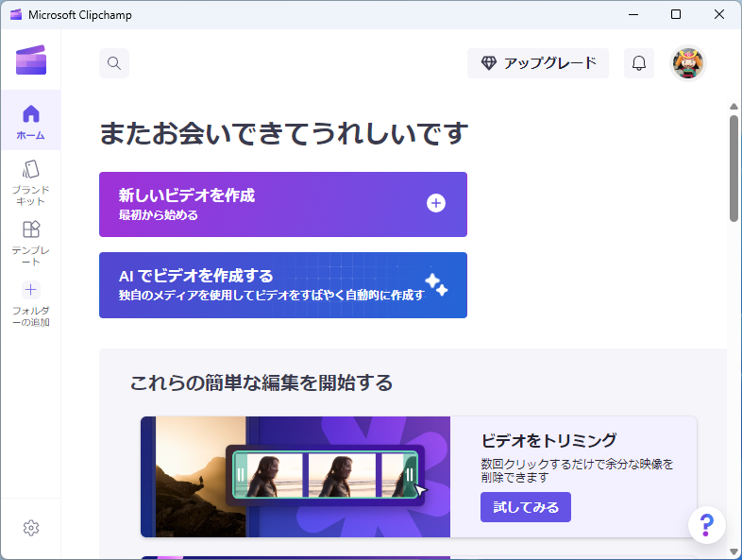Click the Microsoft Clipchamp title bar icon
The width and height of the screenshot is (742, 560).
coord(16,15)
